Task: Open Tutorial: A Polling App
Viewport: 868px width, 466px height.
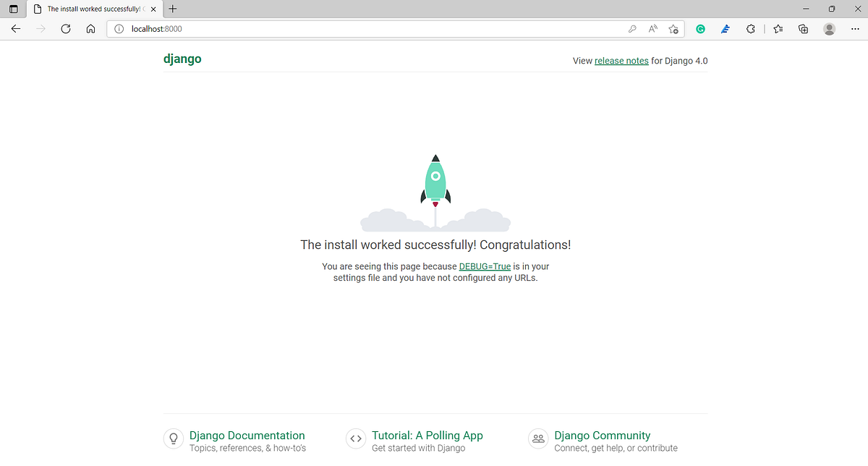Action: pos(427,435)
